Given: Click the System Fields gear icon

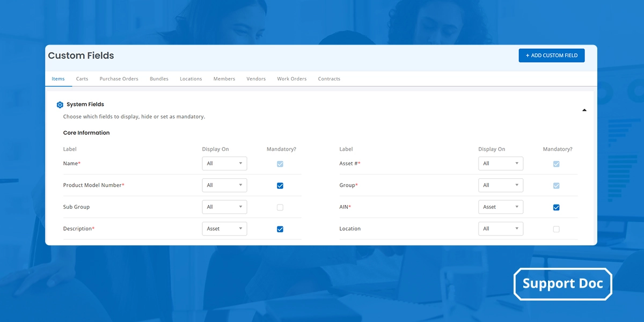Looking at the screenshot, I should click(x=60, y=105).
